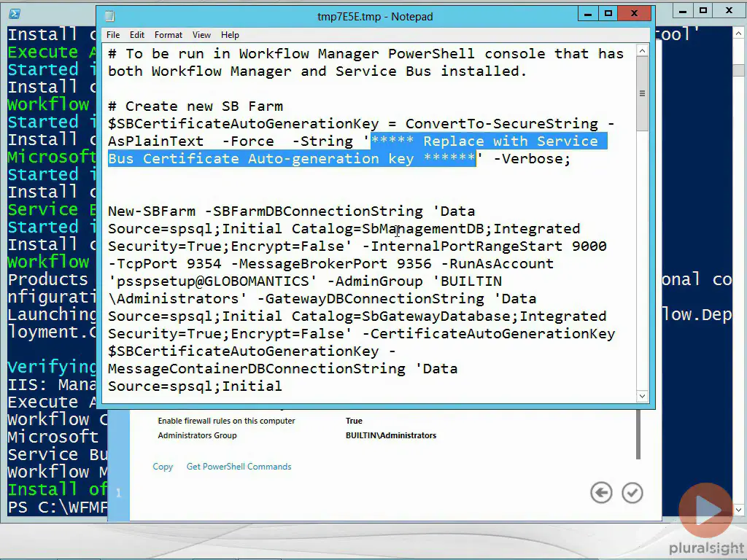Maximize the background PowerShell window
Screen dimensions: 747x560
click(703, 10)
